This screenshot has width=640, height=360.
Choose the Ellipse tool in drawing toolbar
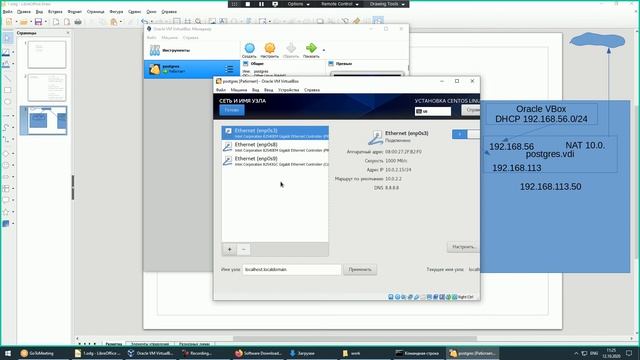pos(7,102)
